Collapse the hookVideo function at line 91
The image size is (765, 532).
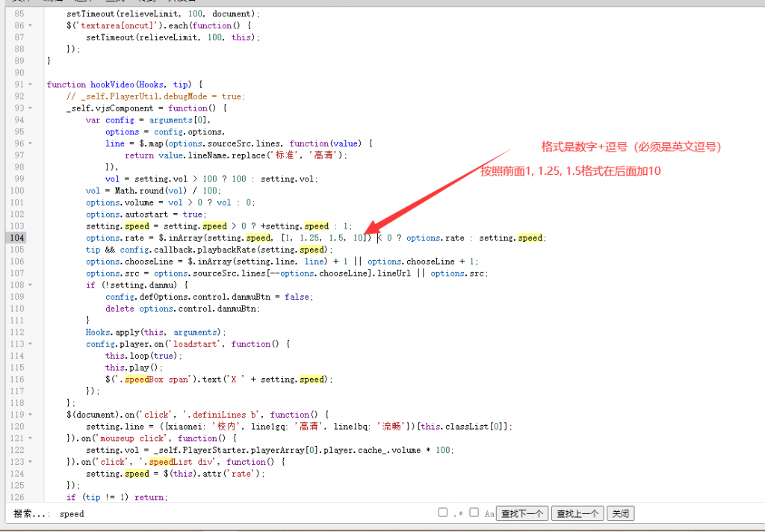pyautogui.click(x=30, y=84)
